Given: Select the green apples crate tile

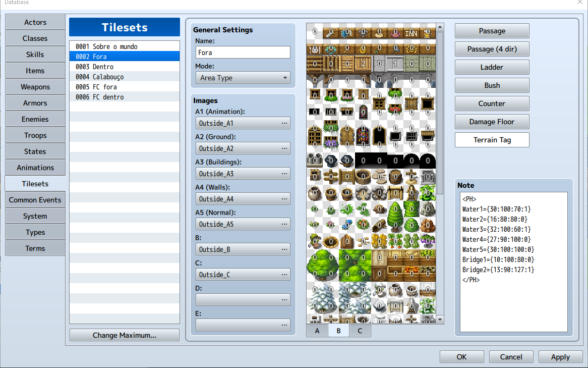Looking at the screenshot, I should pyautogui.click(x=428, y=257).
